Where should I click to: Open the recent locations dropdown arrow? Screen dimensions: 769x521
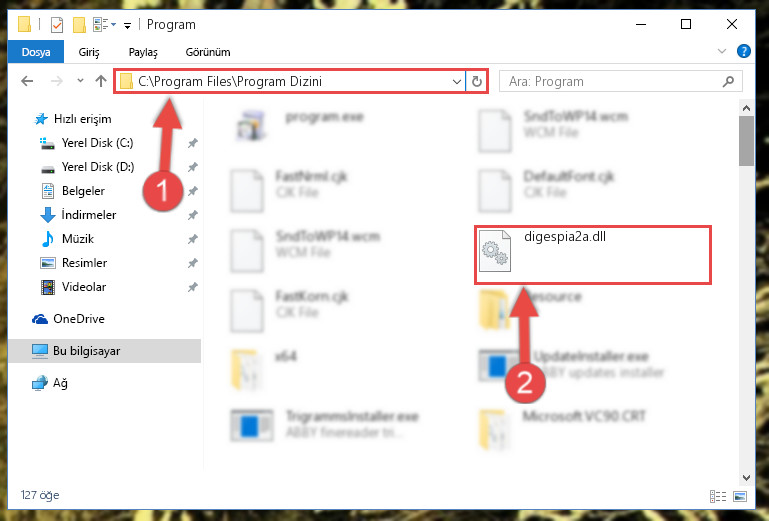[80, 81]
